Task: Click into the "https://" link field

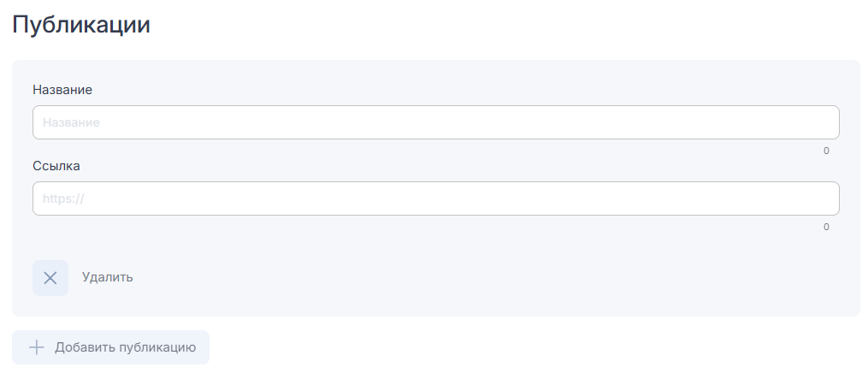Action: pyautogui.click(x=435, y=198)
